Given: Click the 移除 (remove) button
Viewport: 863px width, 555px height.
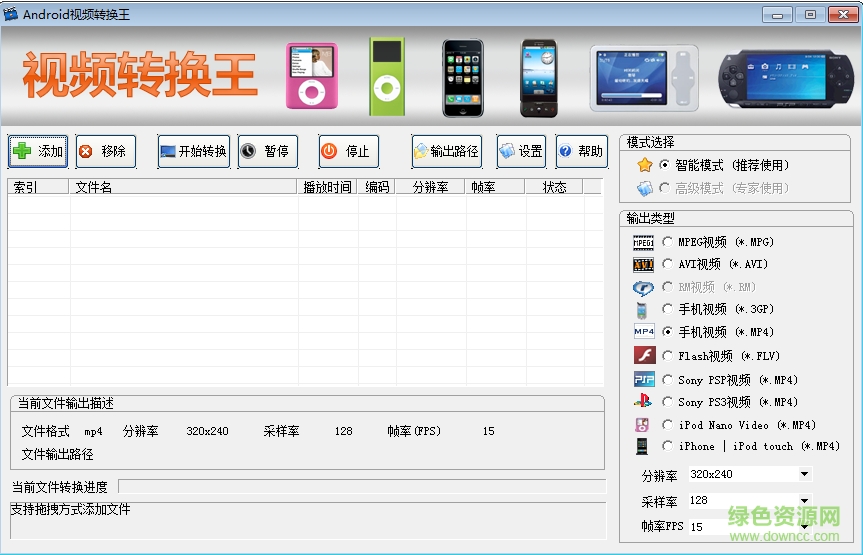Looking at the screenshot, I should [x=106, y=151].
